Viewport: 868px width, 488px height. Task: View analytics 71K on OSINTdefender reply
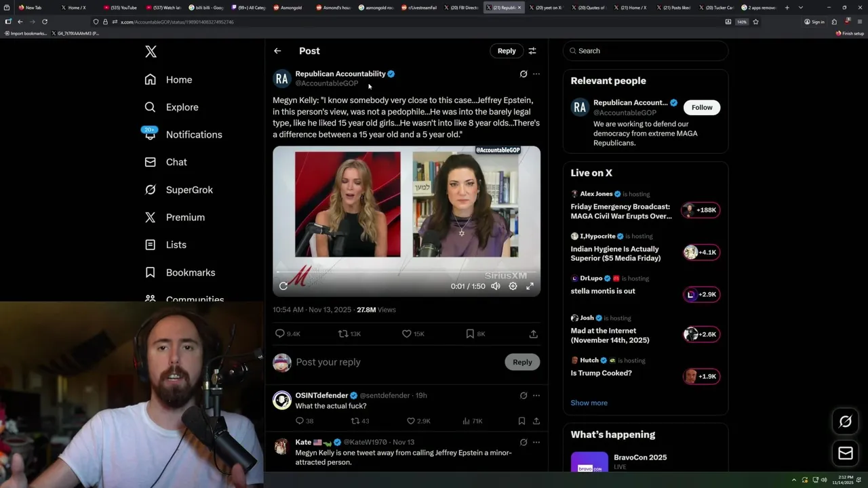tap(473, 421)
